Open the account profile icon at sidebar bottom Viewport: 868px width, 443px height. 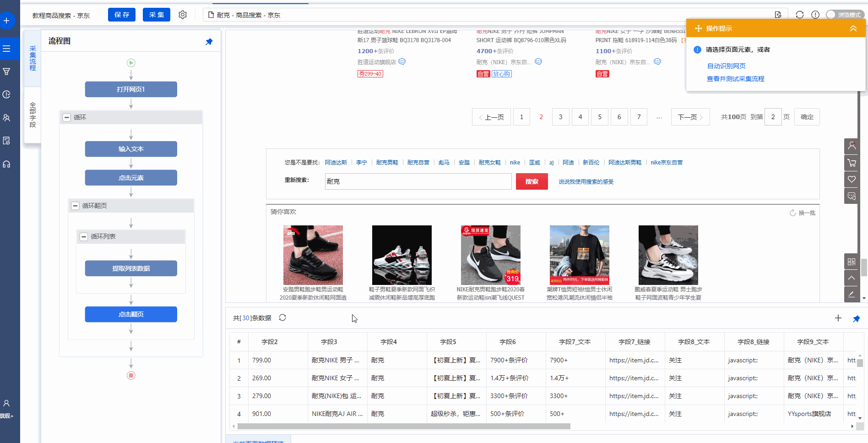point(7,403)
